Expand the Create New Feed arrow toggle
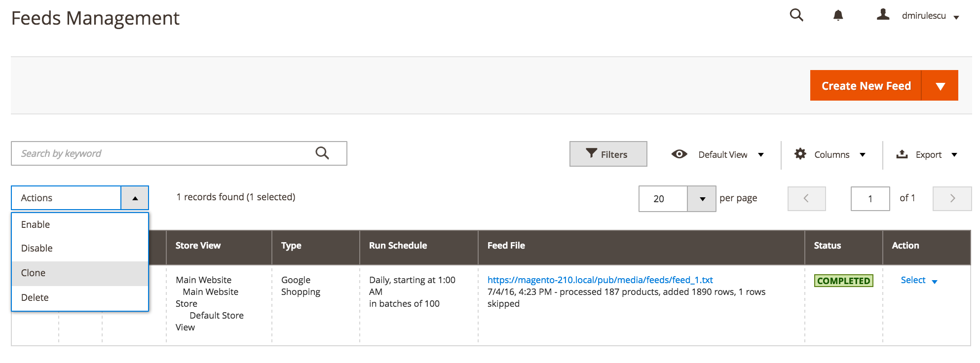The image size is (980, 363). click(x=940, y=85)
